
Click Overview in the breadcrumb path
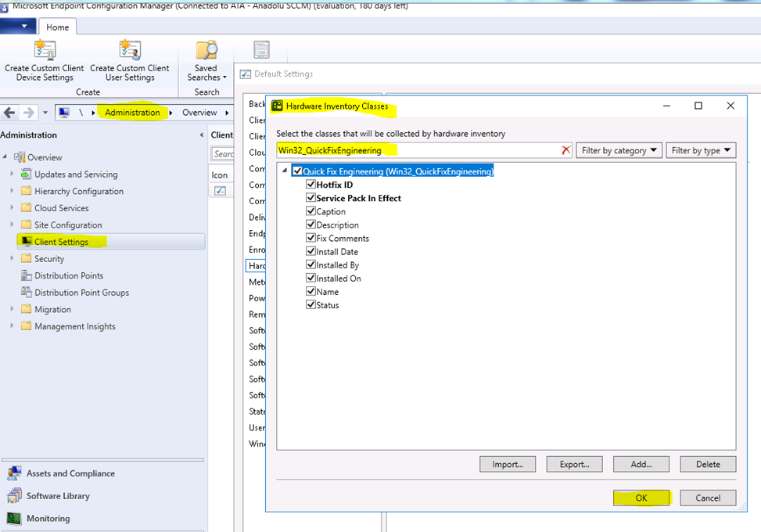pyautogui.click(x=199, y=113)
